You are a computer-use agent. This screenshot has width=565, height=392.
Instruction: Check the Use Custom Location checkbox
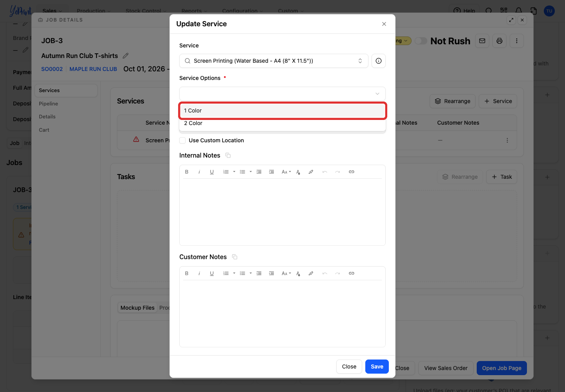point(182,140)
